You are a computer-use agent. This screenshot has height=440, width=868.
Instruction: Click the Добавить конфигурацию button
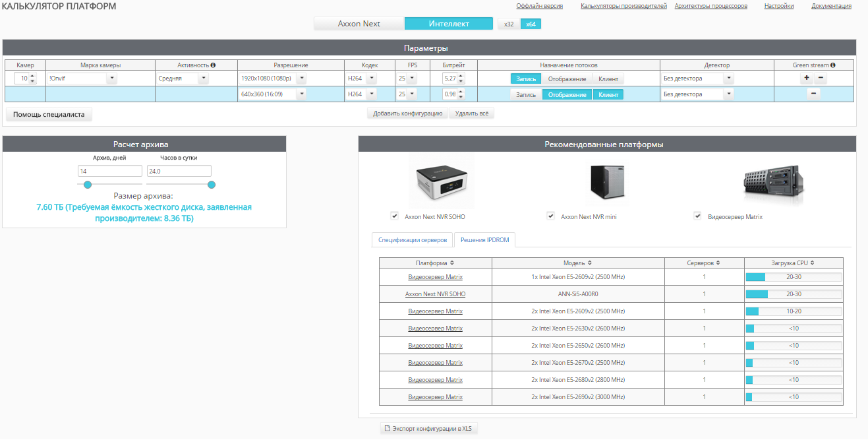click(x=407, y=113)
